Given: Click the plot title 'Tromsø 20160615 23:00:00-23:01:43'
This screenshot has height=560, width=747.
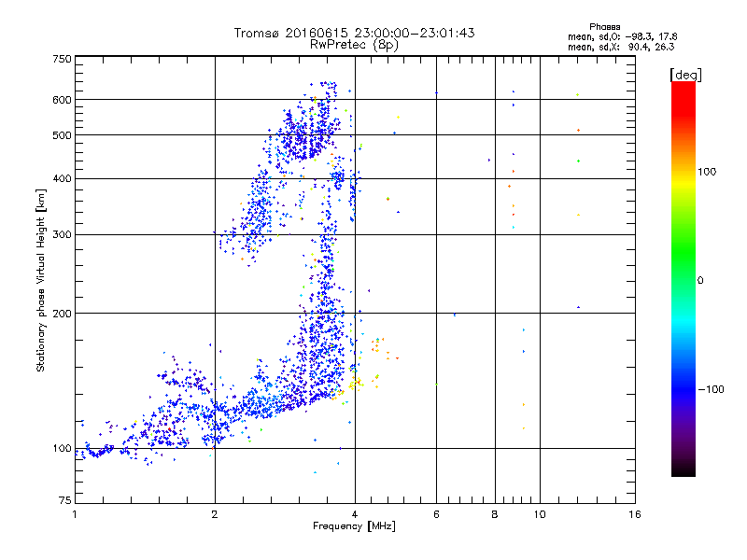Looking at the screenshot, I should tap(354, 33).
